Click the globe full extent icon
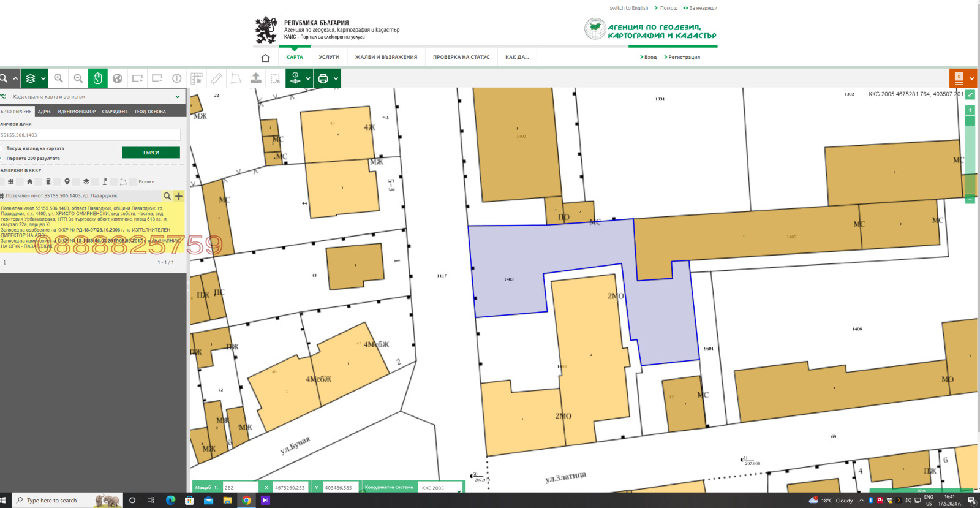The width and height of the screenshot is (980, 508). tap(118, 78)
